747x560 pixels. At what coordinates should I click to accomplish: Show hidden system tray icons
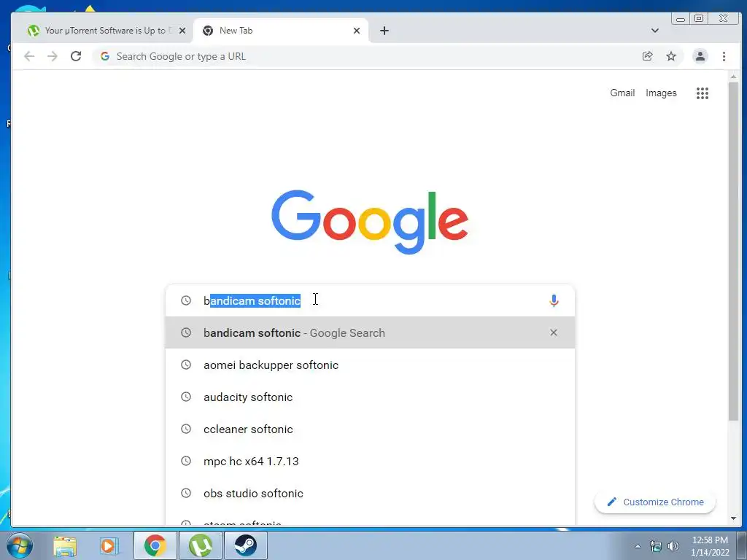(638, 546)
